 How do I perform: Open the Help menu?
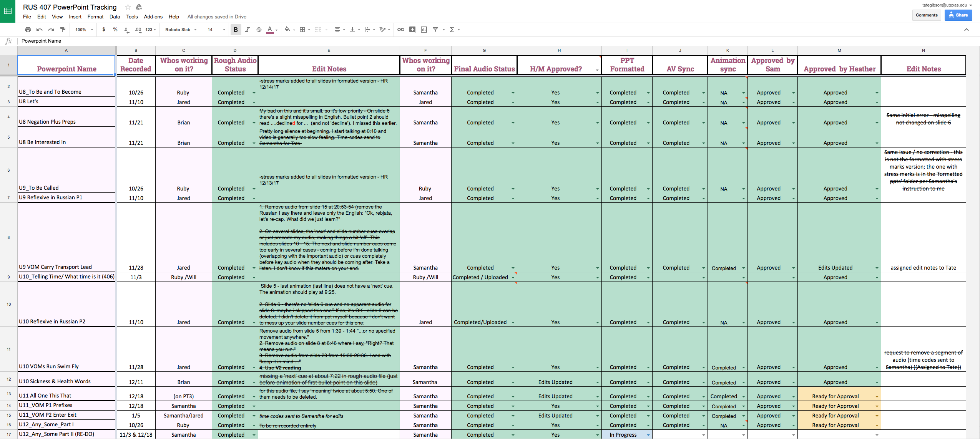tap(174, 17)
